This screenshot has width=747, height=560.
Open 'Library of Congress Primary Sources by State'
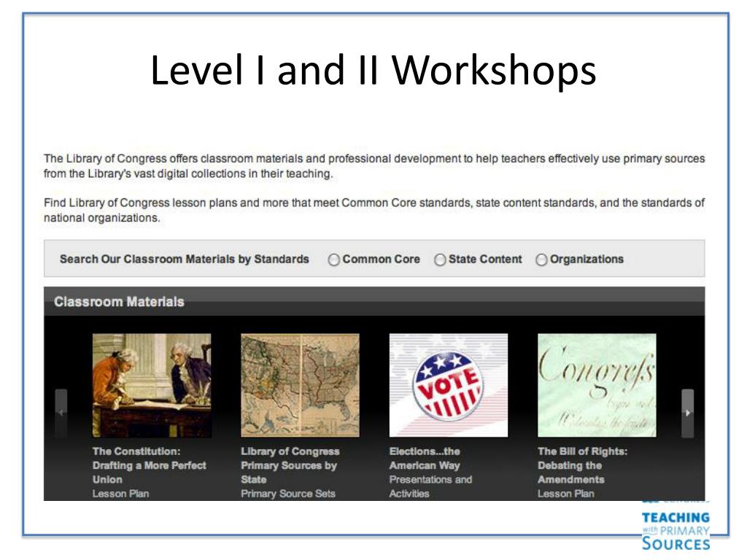coord(290,465)
